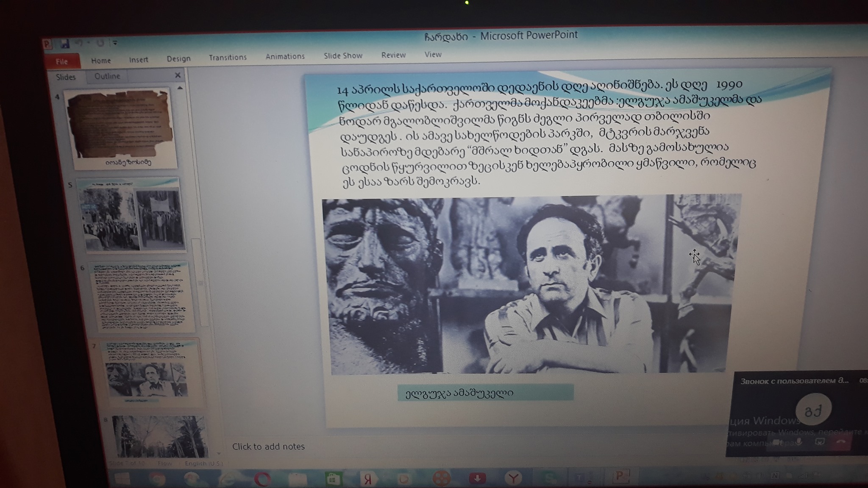Screen dimensions: 868x488
Task: Switch to the Home ribbon tab
Action: (101, 61)
